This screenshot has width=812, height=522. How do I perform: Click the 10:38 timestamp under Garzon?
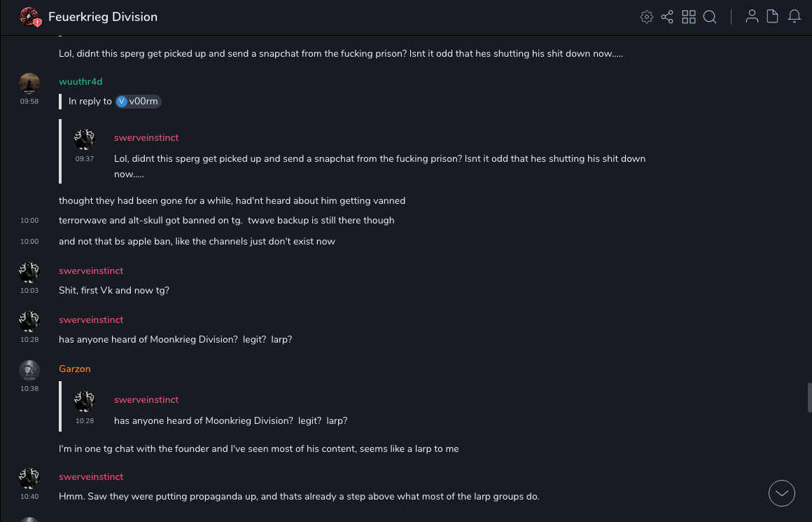[29, 389]
